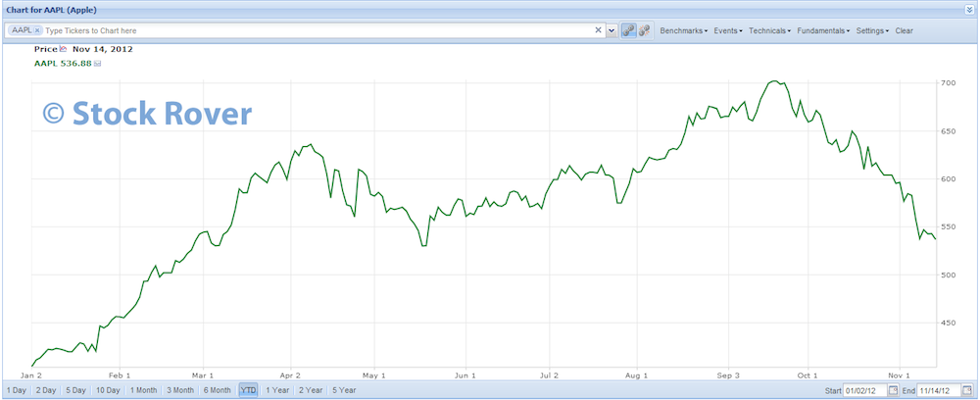
Task: Select the 2 Year range
Action: tap(311, 390)
